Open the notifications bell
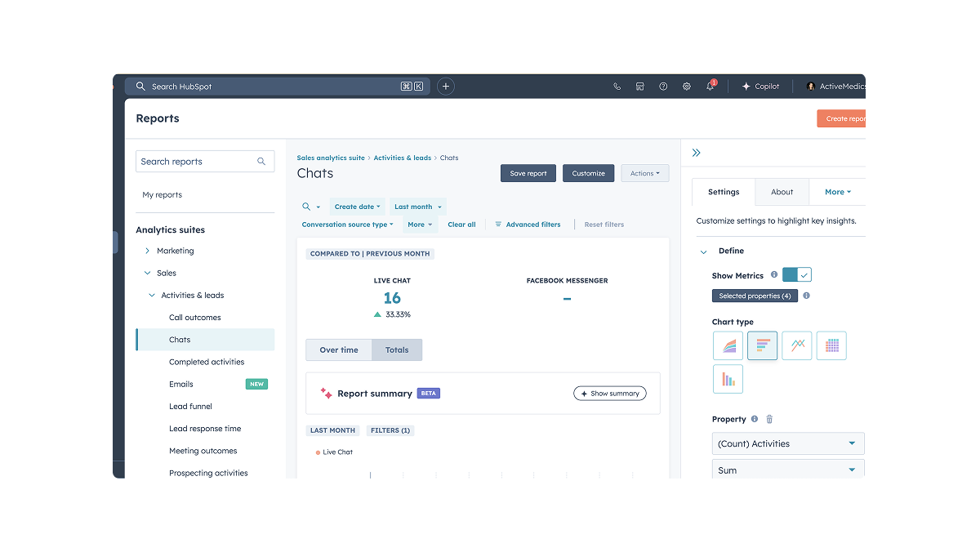Viewport: 980px width, 552px height. pos(710,87)
